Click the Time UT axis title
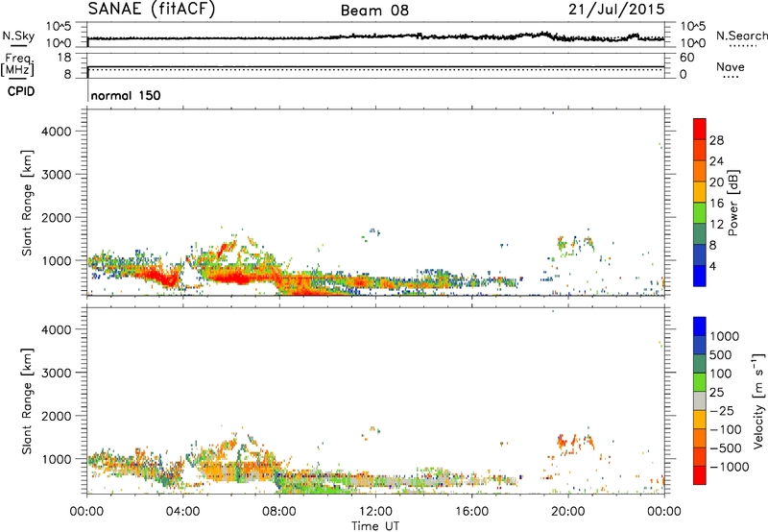768x532 pixels. click(x=375, y=526)
